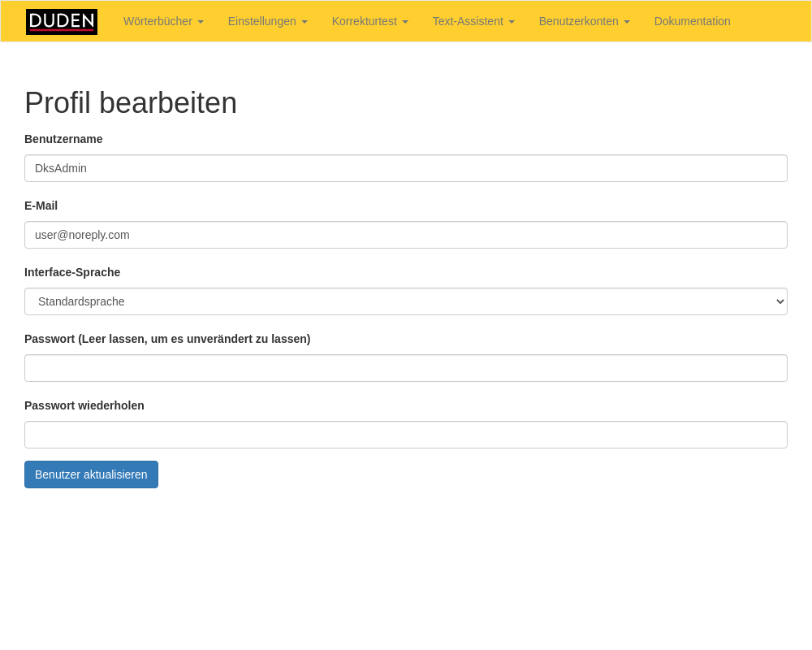Click the Benutzername label
The image size is (812, 650).
[63, 139]
